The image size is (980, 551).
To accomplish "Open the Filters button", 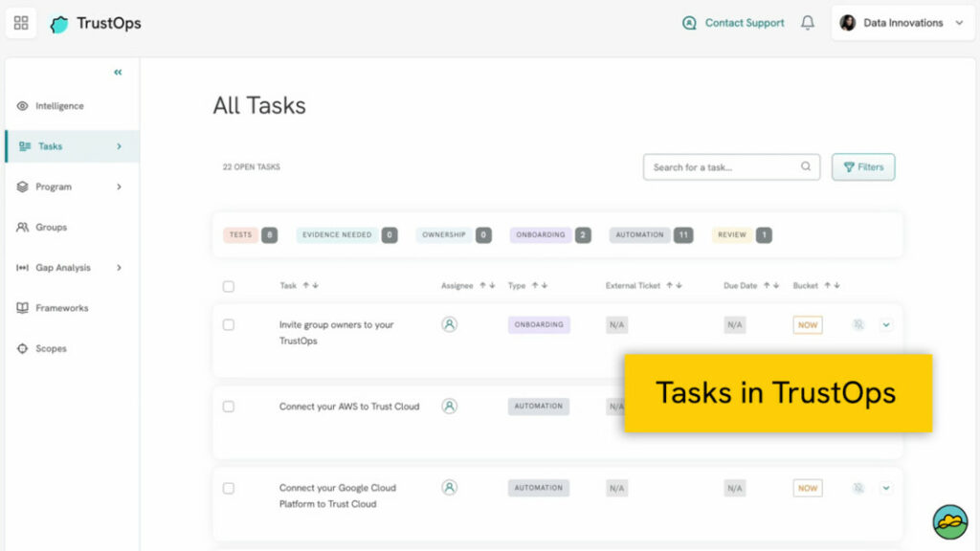I will pos(863,166).
